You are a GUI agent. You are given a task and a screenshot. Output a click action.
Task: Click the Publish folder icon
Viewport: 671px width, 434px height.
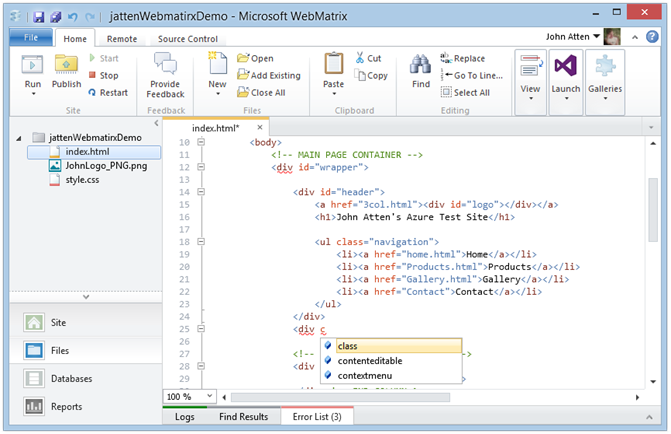[x=66, y=65]
